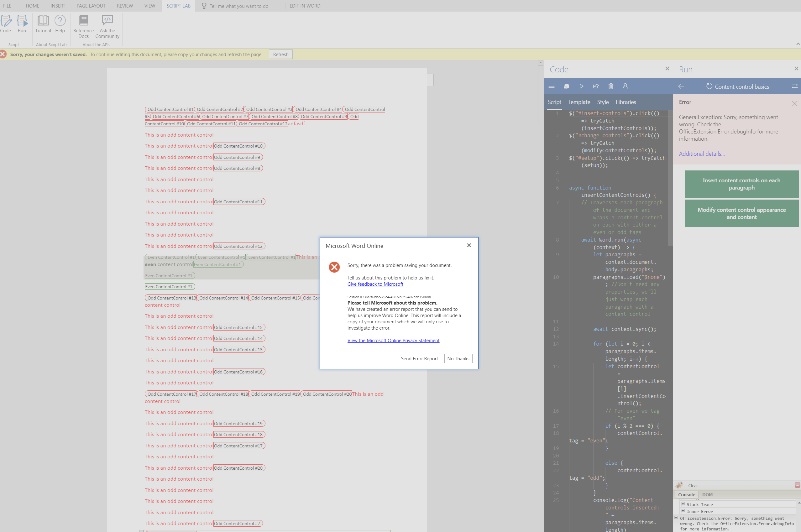
Task: Open Script Lab Reference Docs
Action: (83, 25)
